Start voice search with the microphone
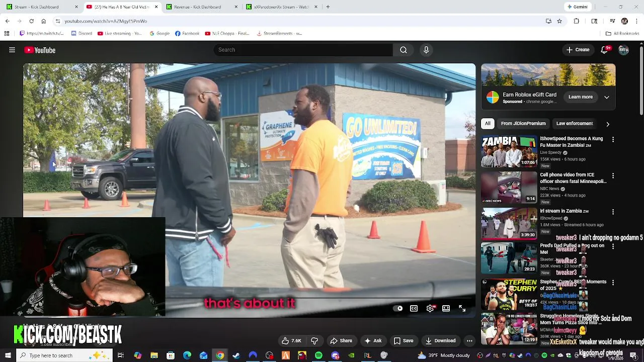Screen dimensions: 644x362 [x=426, y=50]
